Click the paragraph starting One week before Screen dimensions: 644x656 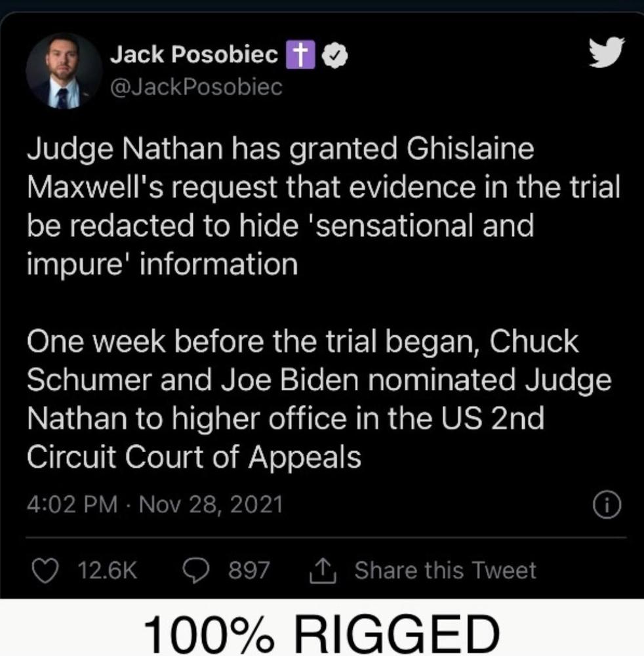pyautogui.click(x=318, y=400)
